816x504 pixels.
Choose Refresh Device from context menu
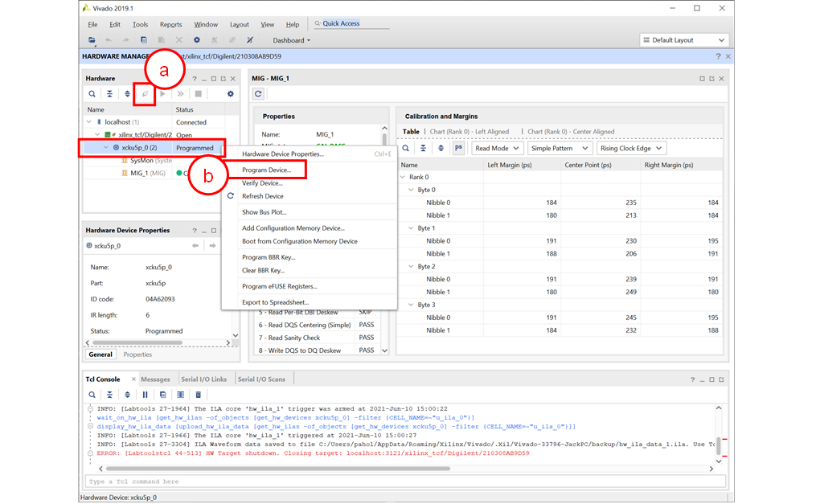(263, 196)
